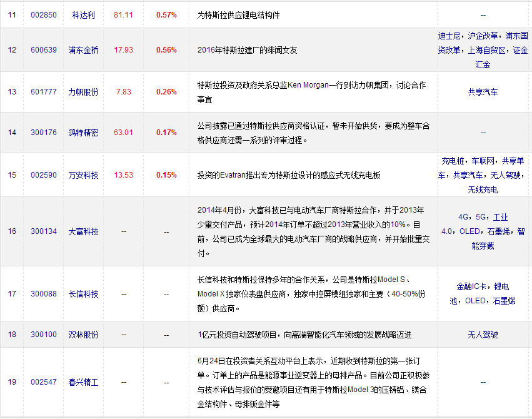Viewport: 532px width, 419px height.
Task: Open 金融IC卡 concept link
Action: [x=471, y=286]
